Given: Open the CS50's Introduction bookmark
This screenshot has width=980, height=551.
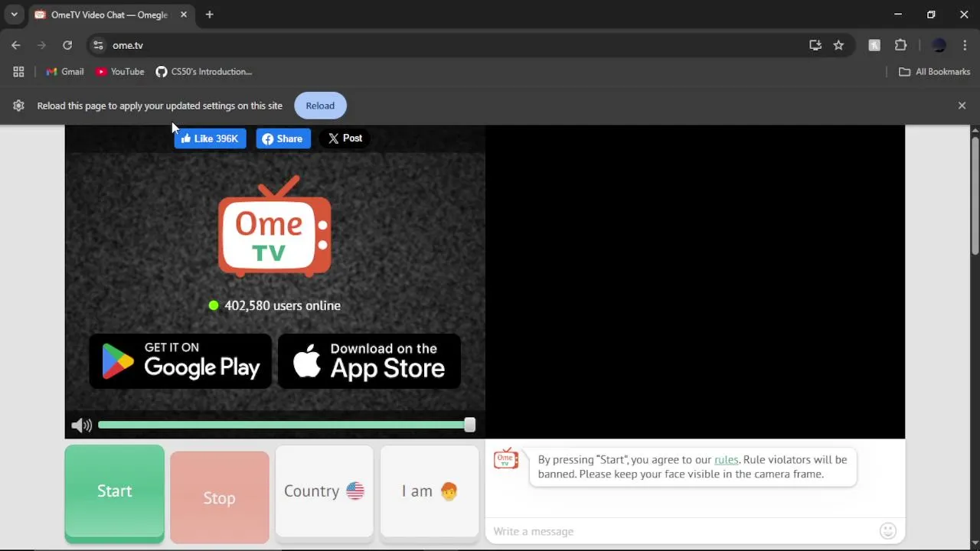Looking at the screenshot, I should pos(204,72).
